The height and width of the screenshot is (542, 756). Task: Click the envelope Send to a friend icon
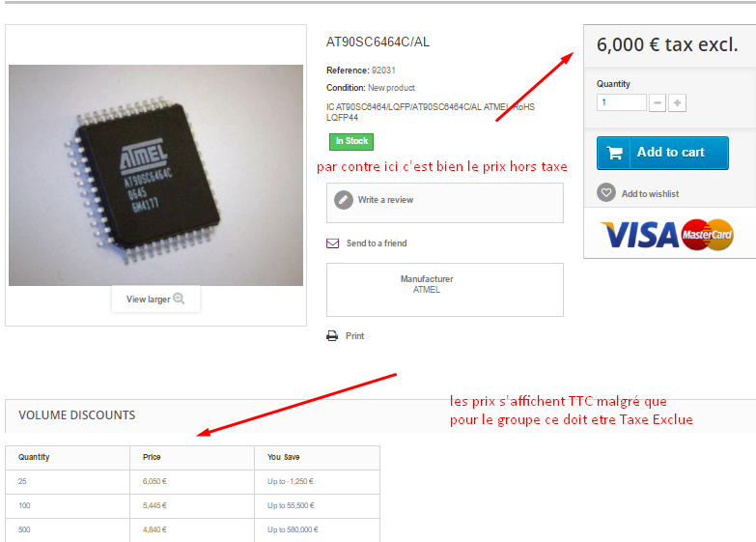coord(333,243)
